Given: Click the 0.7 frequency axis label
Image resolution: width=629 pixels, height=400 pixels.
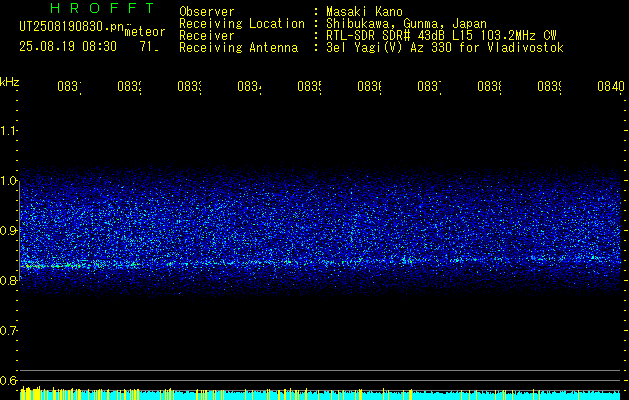Looking at the screenshot, I should (x=8, y=331).
